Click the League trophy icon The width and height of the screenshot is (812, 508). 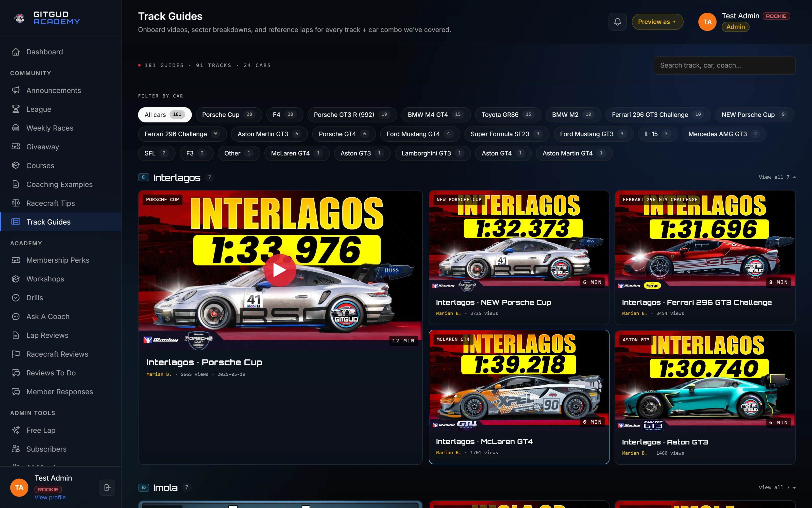[16, 109]
